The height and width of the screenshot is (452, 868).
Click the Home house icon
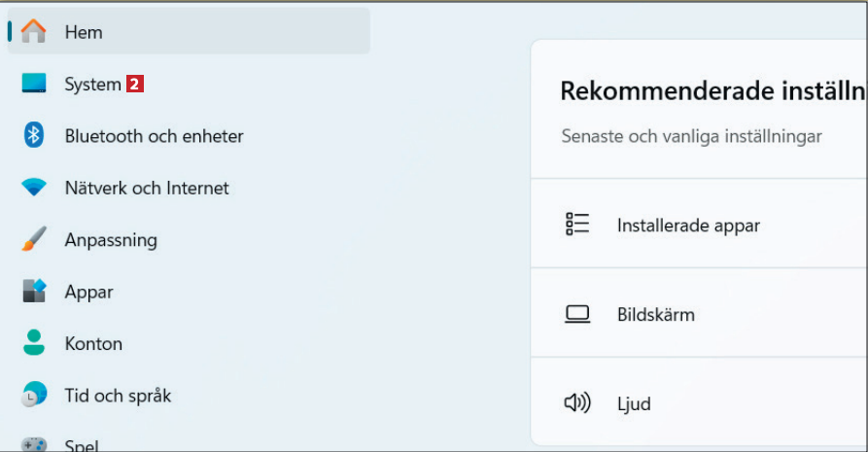(34, 32)
